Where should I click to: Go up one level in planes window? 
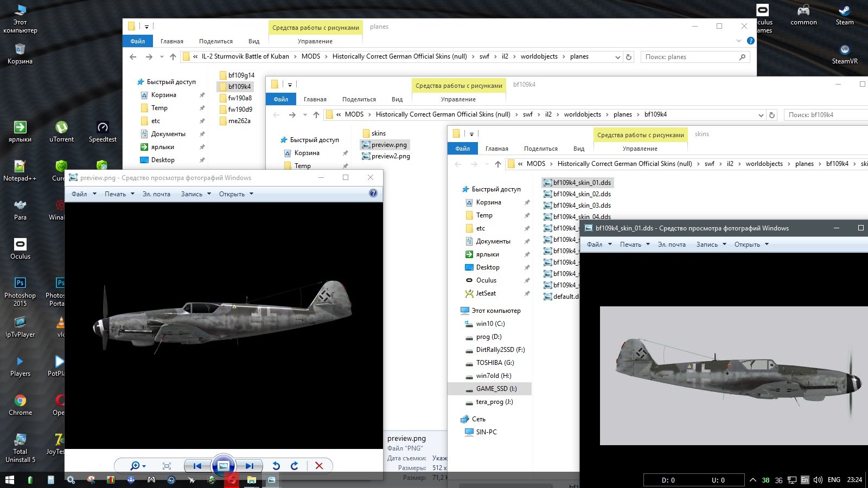click(x=173, y=57)
